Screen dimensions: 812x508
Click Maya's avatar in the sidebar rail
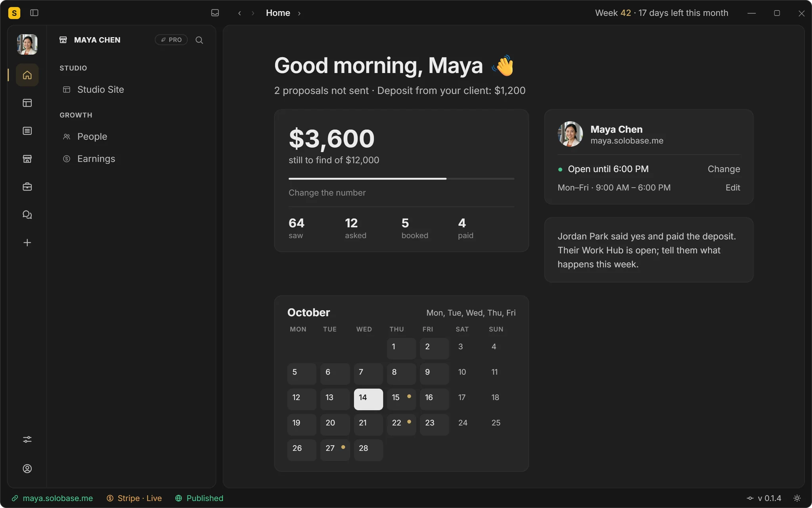(x=27, y=44)
